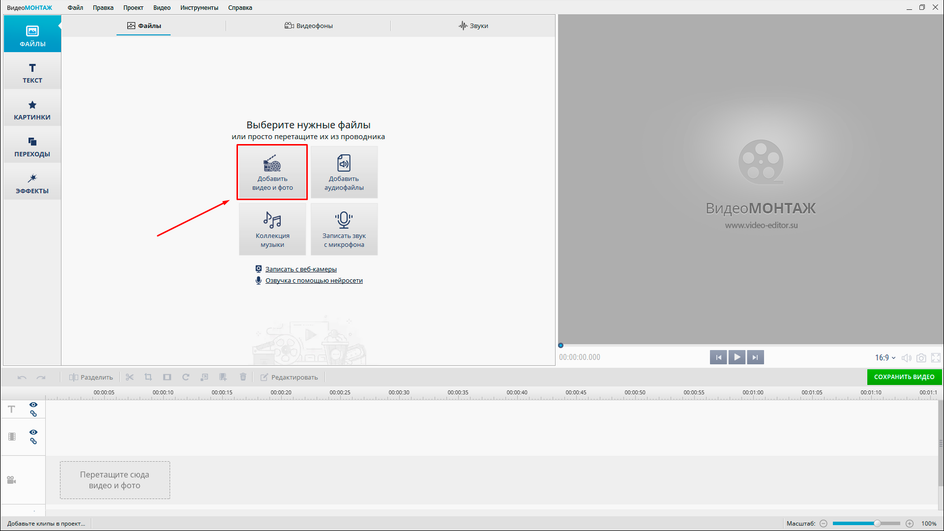Toggle link chain on overlay track

(33, 441)
